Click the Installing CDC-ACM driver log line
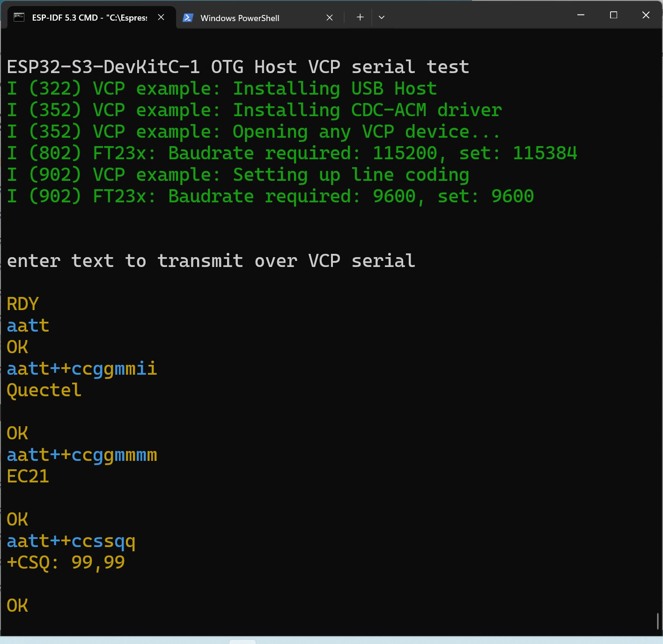 254,110
